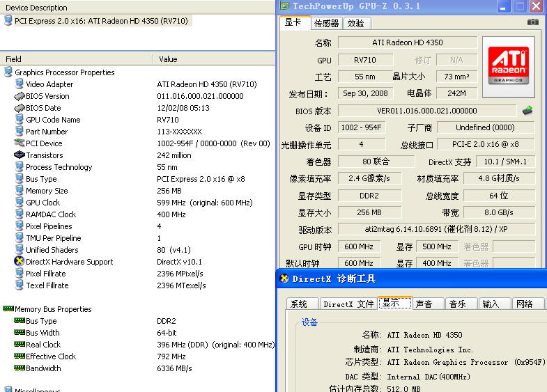Click the value 113-XXXXXXX for Part Number
Image resolution: width=547 pixels, height=392 pixels.
179,132
